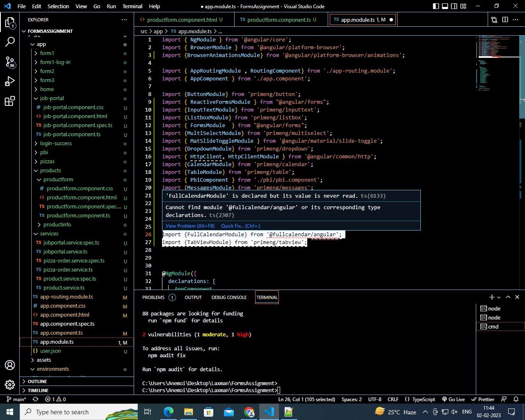Select the cmd terminal instance
The height and width of the screenshot is (420, 525).
point(500,327)
